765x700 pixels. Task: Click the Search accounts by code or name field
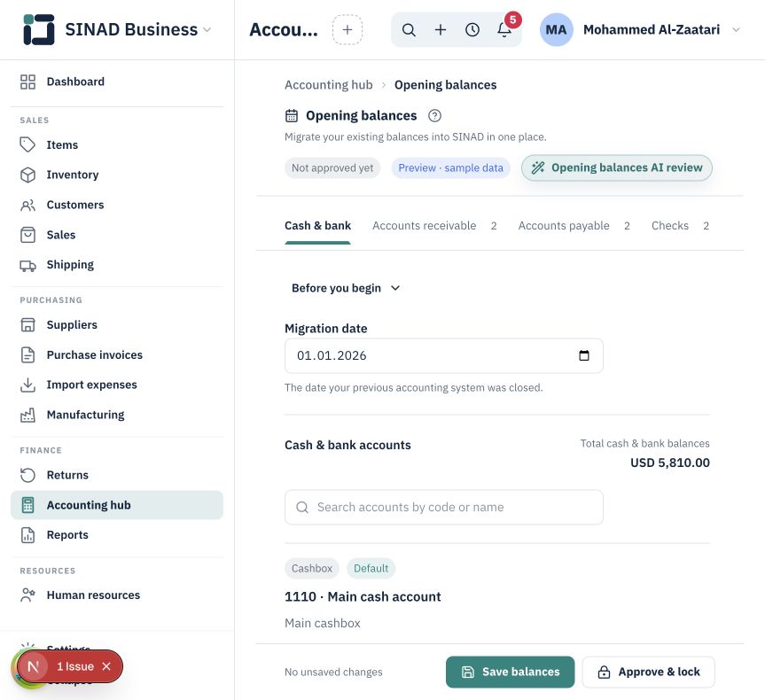(x=444, y=508)
